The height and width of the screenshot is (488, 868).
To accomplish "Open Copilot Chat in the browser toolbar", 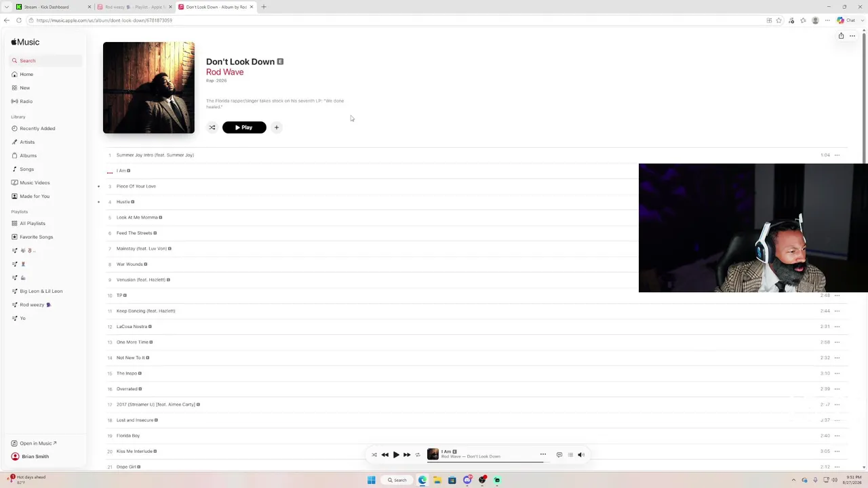I will [x=847, y=20].
